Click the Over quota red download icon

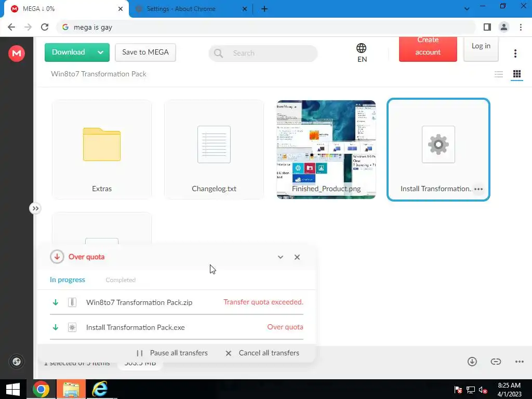click(x=57, y=257)
